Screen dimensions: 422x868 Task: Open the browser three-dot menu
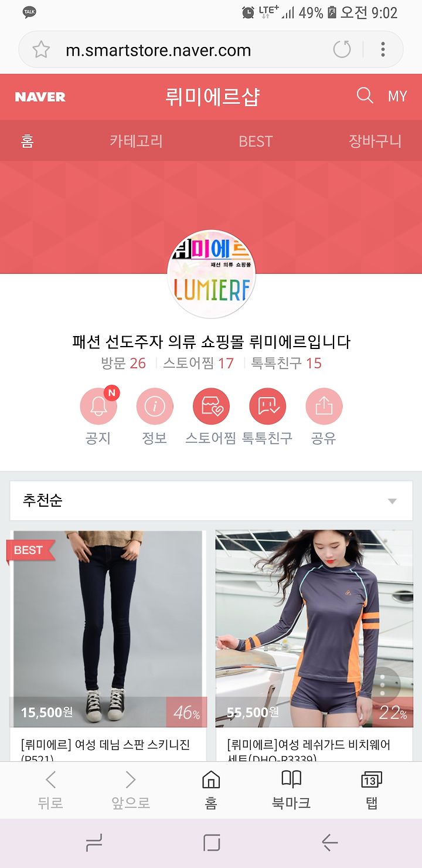click(383, 50)
